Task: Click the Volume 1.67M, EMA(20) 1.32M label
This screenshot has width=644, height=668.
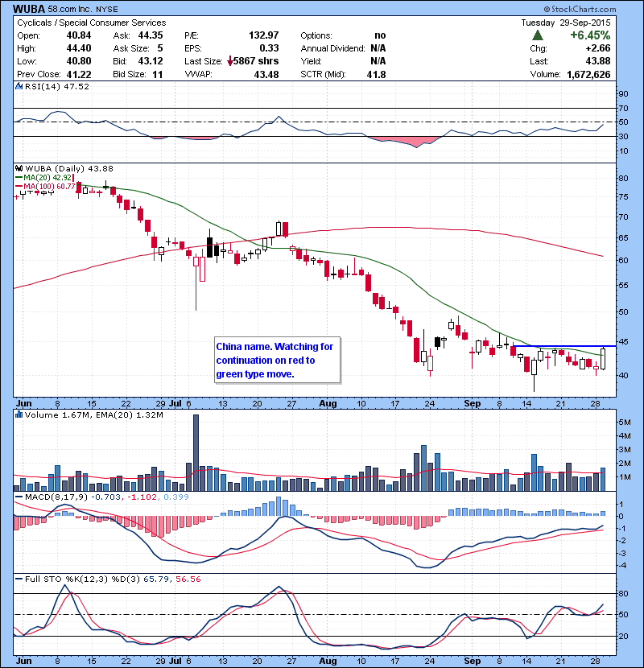Action: (x=93, y=414)
